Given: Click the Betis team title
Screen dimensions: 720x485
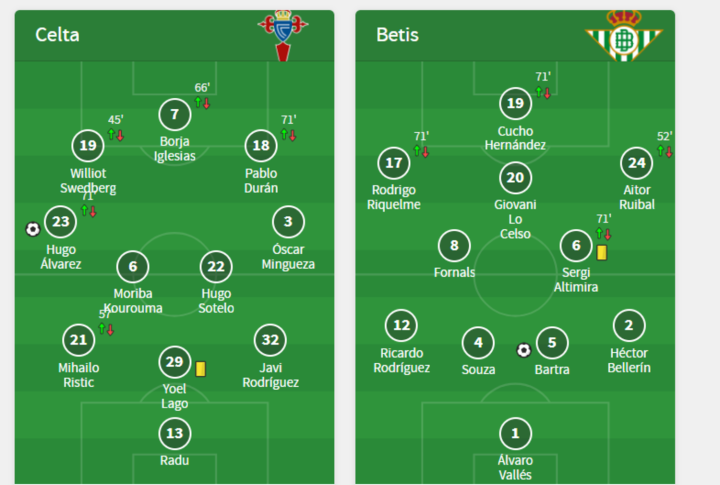Looking at the screenshot, I should [397, 35].
